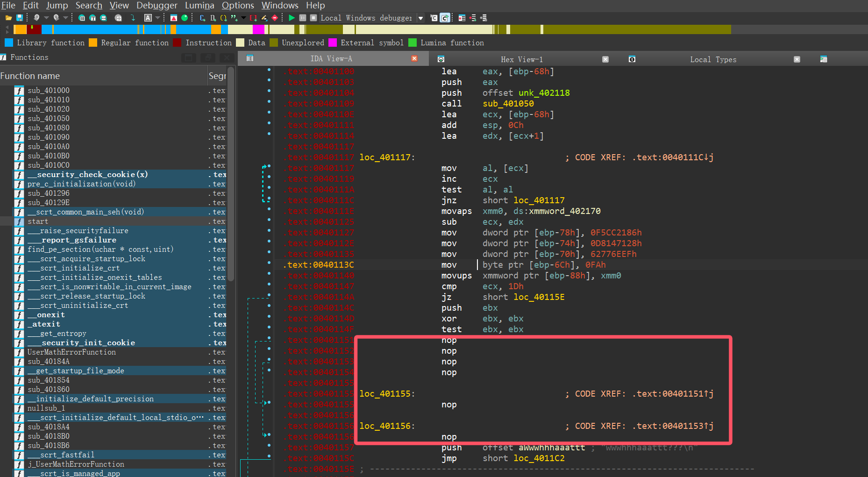Viewport: 868px width, 477px height.
Task: Click the magenta external symbol band in navigator
Action: [258, 29]
